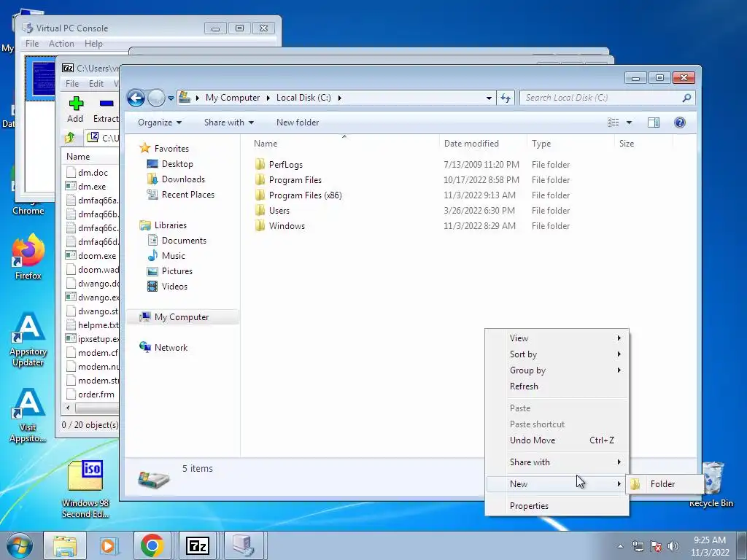Open Virtual PC Console Action menu
Image resolution: width=747 pixels, height=560 pixels.
(61, 44)
